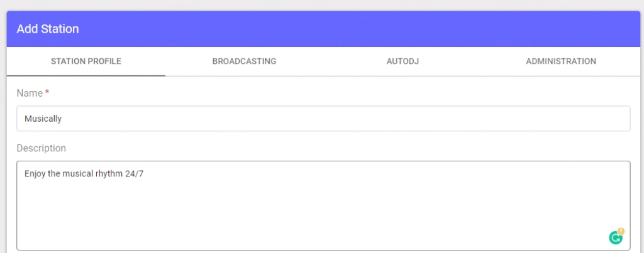Focus the Name input field

(323, 119)
